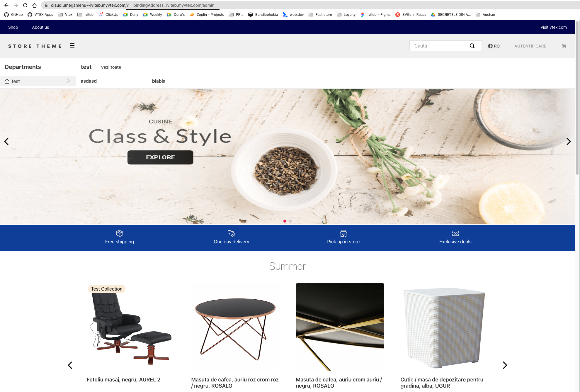Reload the page with browser refresh icon
580x392 pixels.
[25, 5]
